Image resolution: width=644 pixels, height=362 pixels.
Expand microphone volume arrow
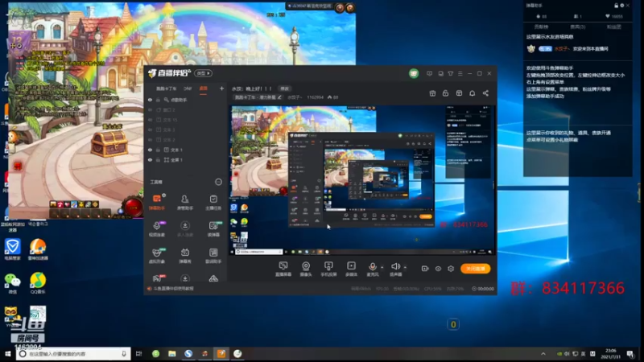(x=382, y=268)
